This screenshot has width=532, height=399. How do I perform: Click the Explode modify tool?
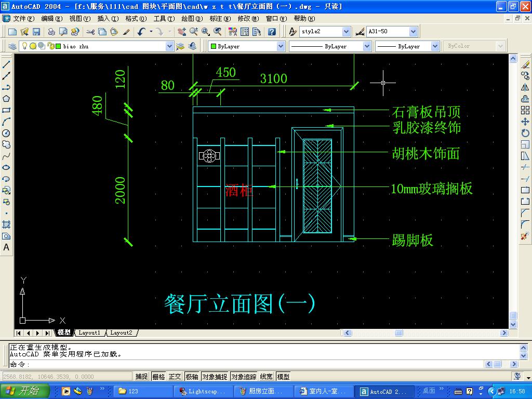pyautogui.click(x=525, y=236)
